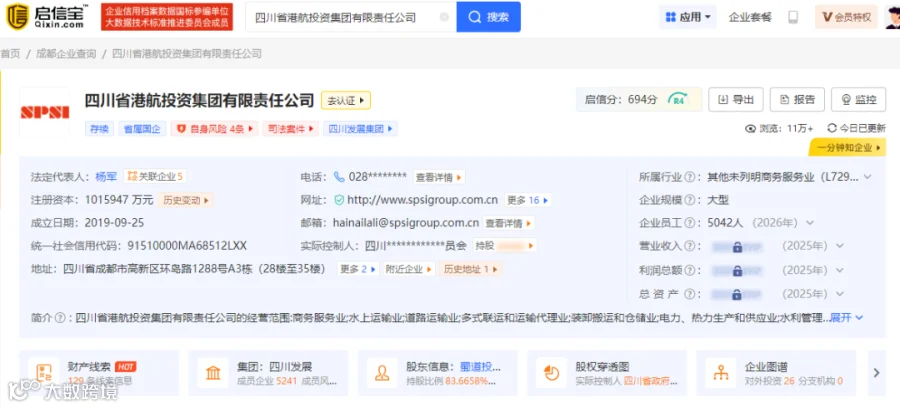Open the 应用 dropdown menu

(x=688, y=17)
